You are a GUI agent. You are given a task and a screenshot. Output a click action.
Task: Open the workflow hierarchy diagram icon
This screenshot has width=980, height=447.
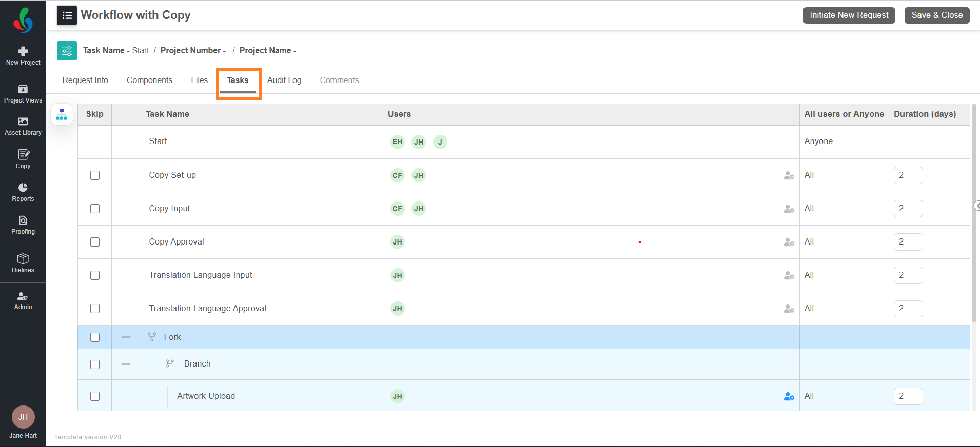click(x=62, y=114)
